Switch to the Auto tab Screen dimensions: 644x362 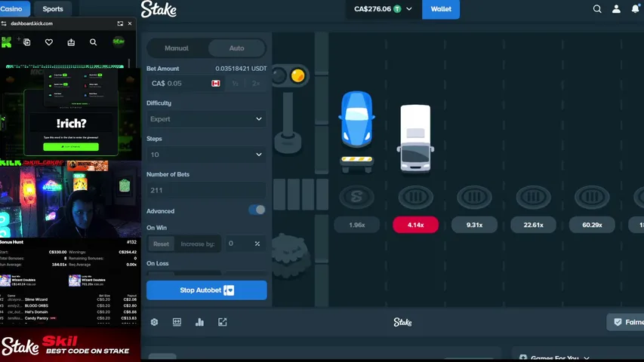236,48
